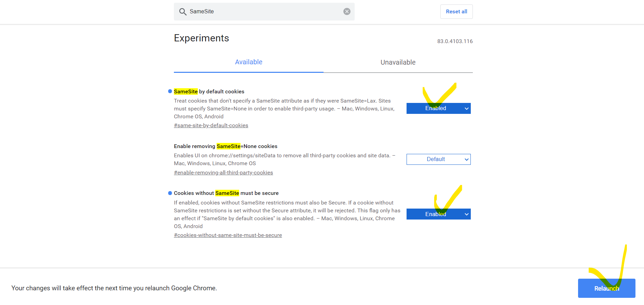The image size is (644, 305).
Task: Open Enable removing SameSite=None cookies dropdown
Action: [439, 159]
